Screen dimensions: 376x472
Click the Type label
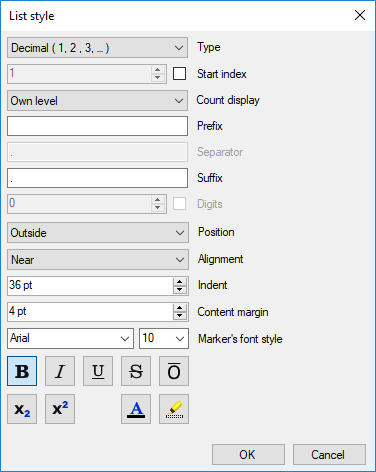(209, 47)
